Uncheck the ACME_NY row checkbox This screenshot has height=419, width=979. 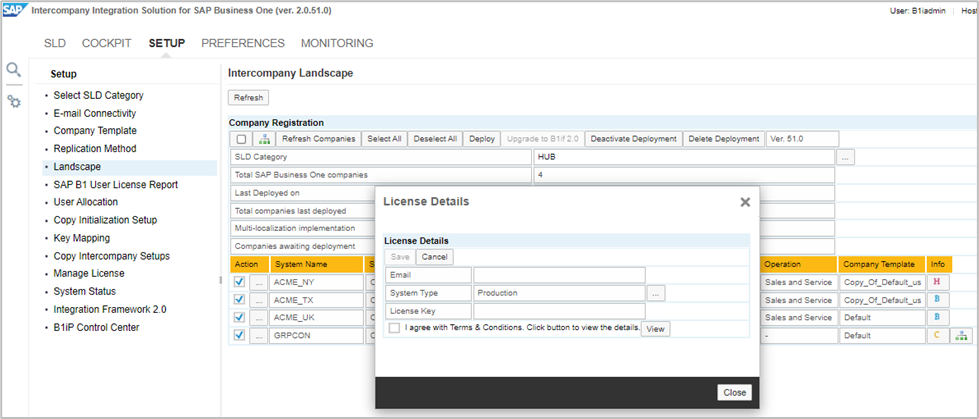[x=238, y=283]
